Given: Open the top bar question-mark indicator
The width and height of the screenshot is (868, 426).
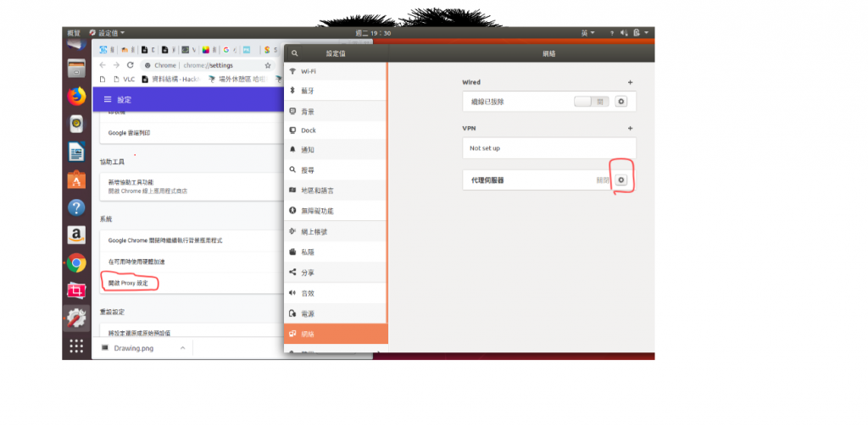Looking at the screenshot, I should pyautogui.click(x=612, y=33).
